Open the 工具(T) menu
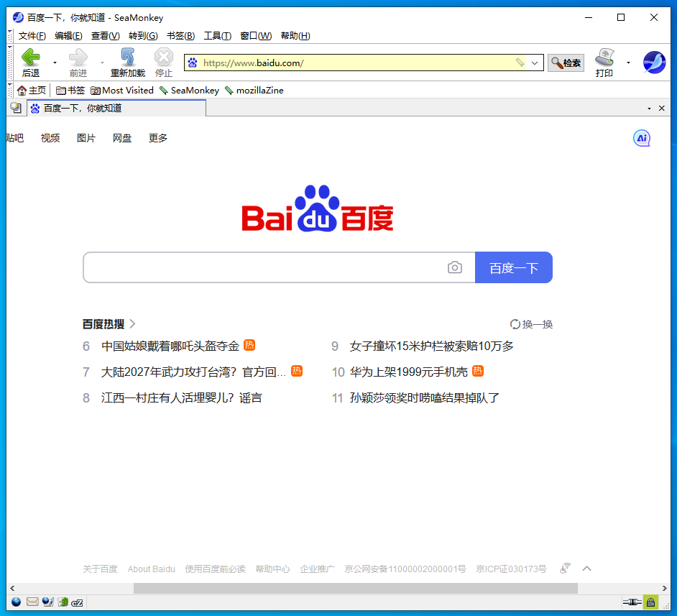This screenshot has width=677, height=616. (217, 36)
